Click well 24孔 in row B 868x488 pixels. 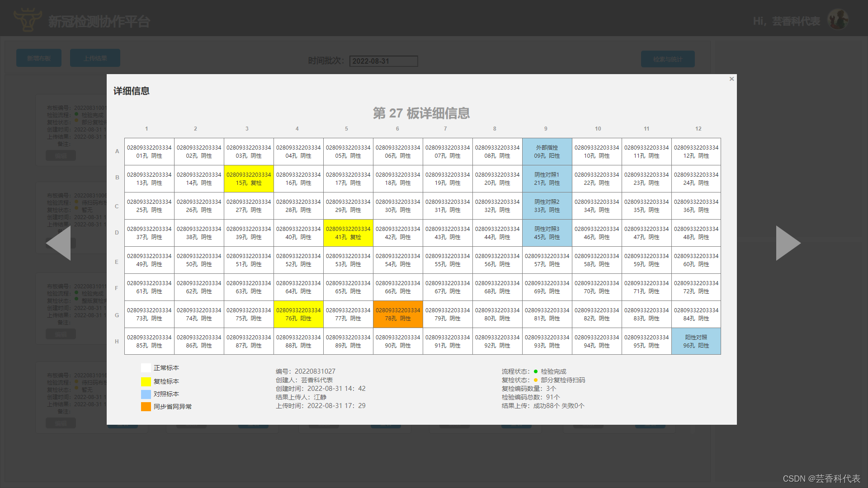[696, 178]
